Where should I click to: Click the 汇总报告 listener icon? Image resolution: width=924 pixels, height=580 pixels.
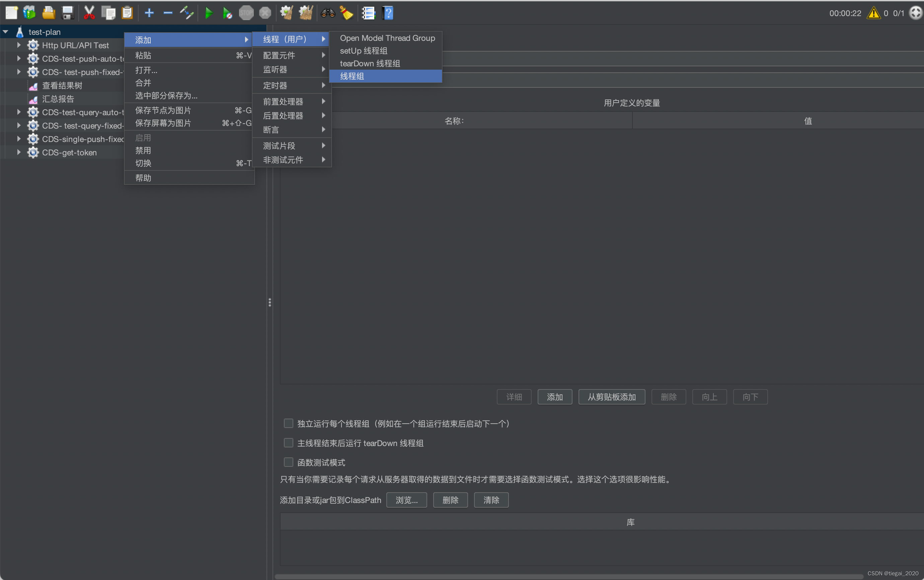tap(33, 99)
